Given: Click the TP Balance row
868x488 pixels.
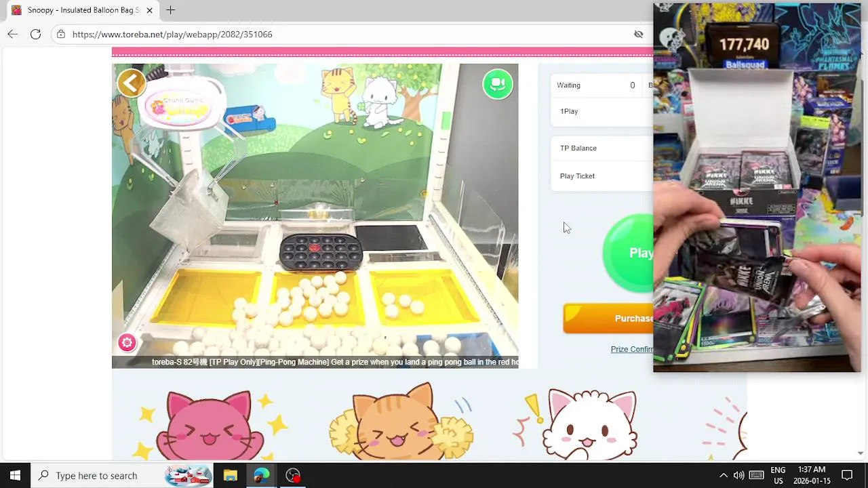Looking at the screenshot, I should point(601,148).
